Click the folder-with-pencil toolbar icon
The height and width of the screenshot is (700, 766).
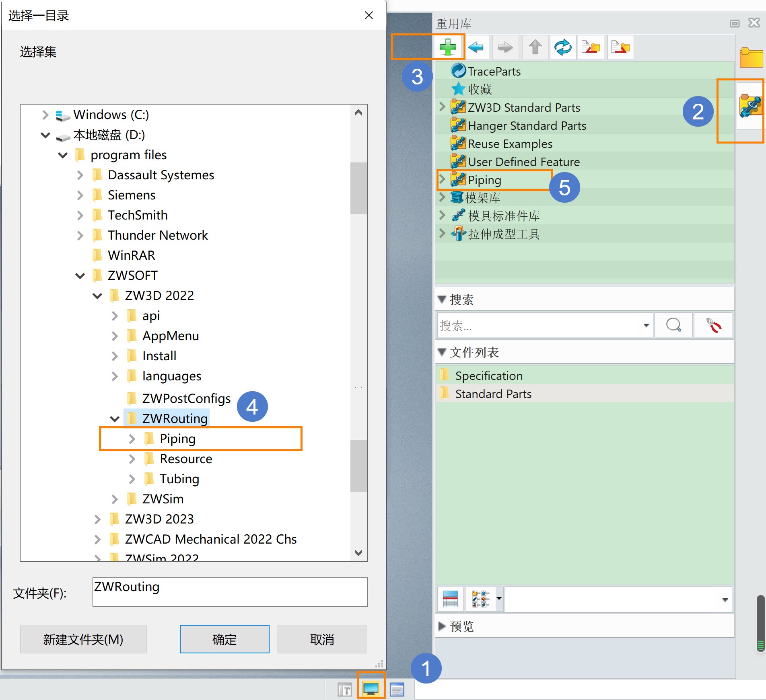(591, 47)
